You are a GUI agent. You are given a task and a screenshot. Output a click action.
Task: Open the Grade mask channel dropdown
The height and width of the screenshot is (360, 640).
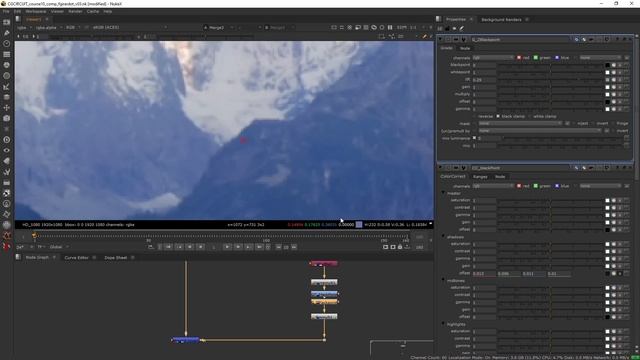click(520, 123)
